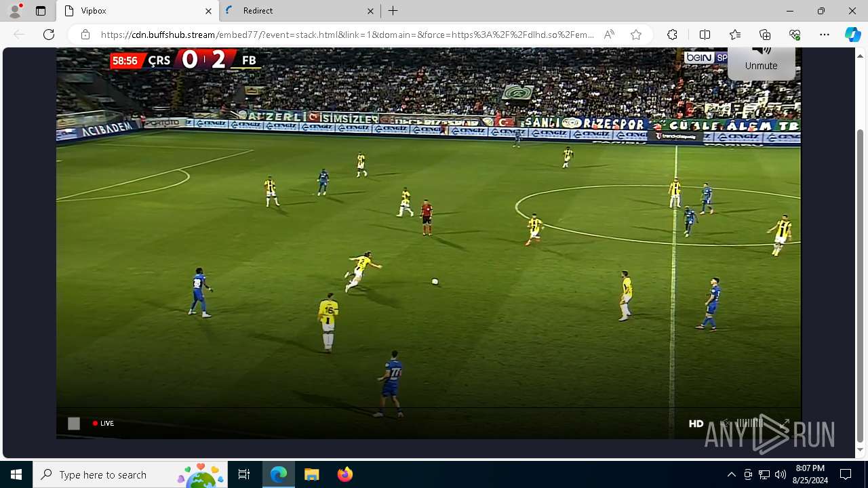Open the tab actions menu

point(41,11)
